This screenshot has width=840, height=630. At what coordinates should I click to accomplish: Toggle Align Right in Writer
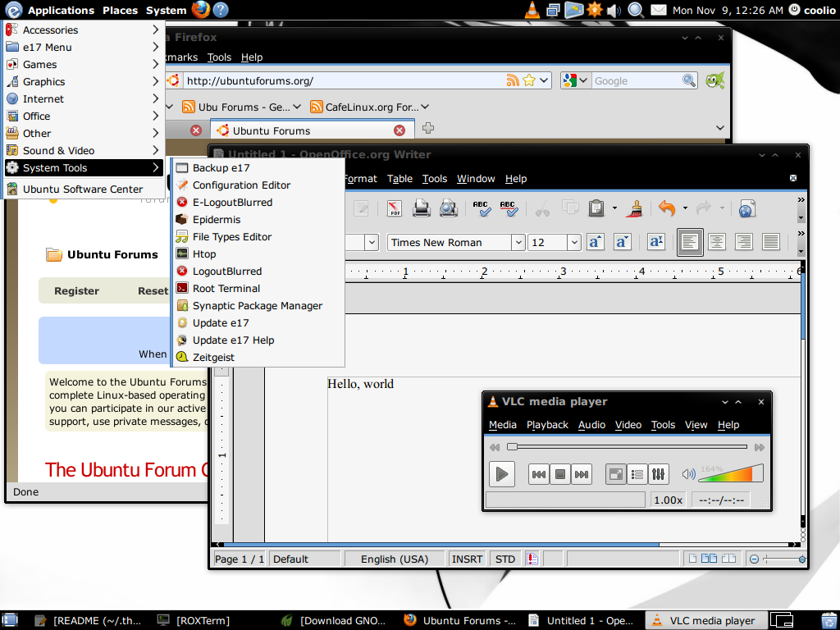point(743,242)
